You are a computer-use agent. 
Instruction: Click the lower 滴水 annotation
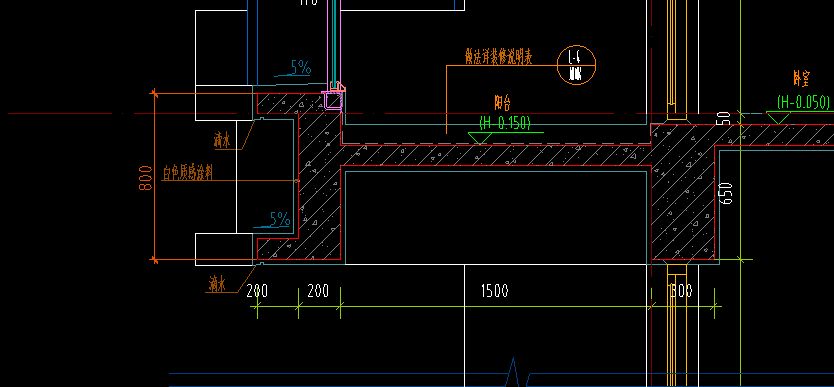(216, 285)
